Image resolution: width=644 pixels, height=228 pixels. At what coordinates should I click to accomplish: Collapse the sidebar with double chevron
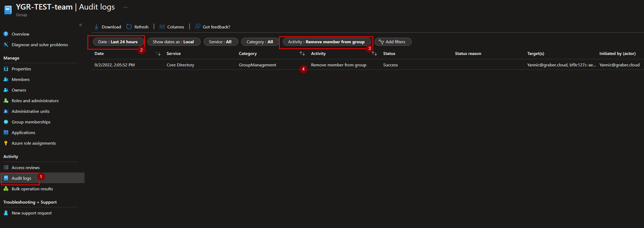[81, 25]
